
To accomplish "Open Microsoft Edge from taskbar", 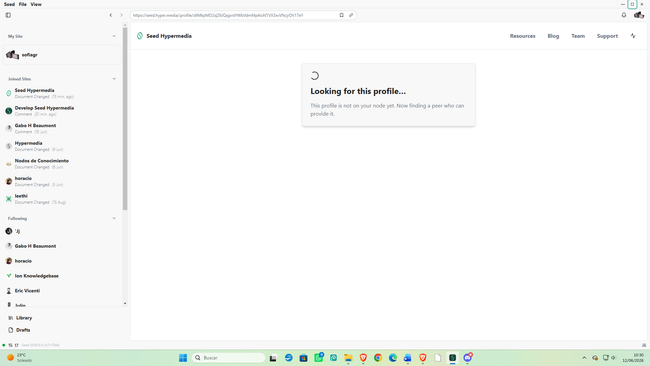I will pos(393,358).
